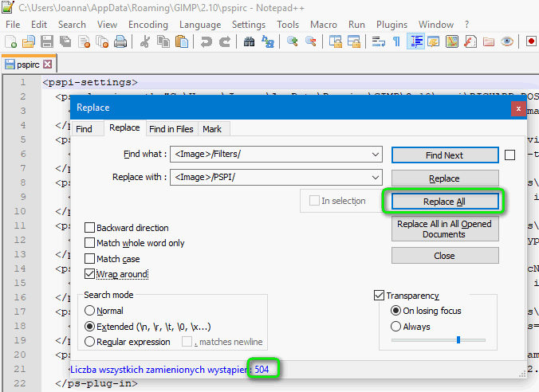
Task: Click the User defined language icon
Action: [x=434, y=42]
